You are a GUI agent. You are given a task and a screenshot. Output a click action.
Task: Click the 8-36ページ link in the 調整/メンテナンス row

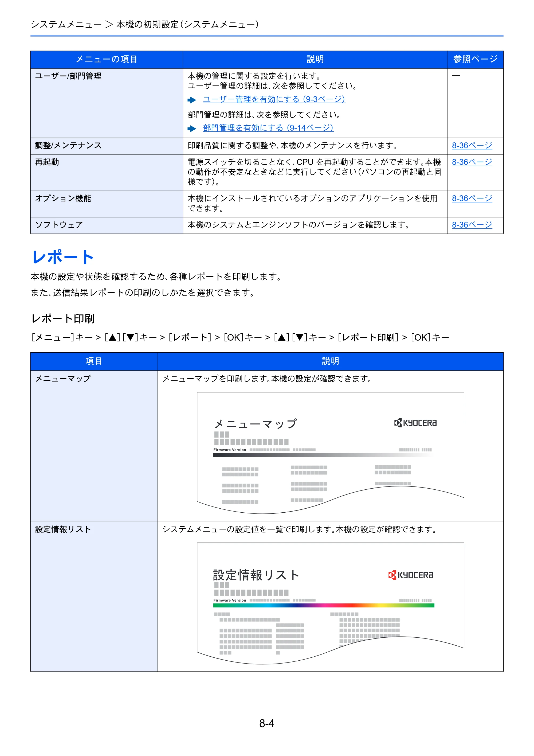point(472,145)
